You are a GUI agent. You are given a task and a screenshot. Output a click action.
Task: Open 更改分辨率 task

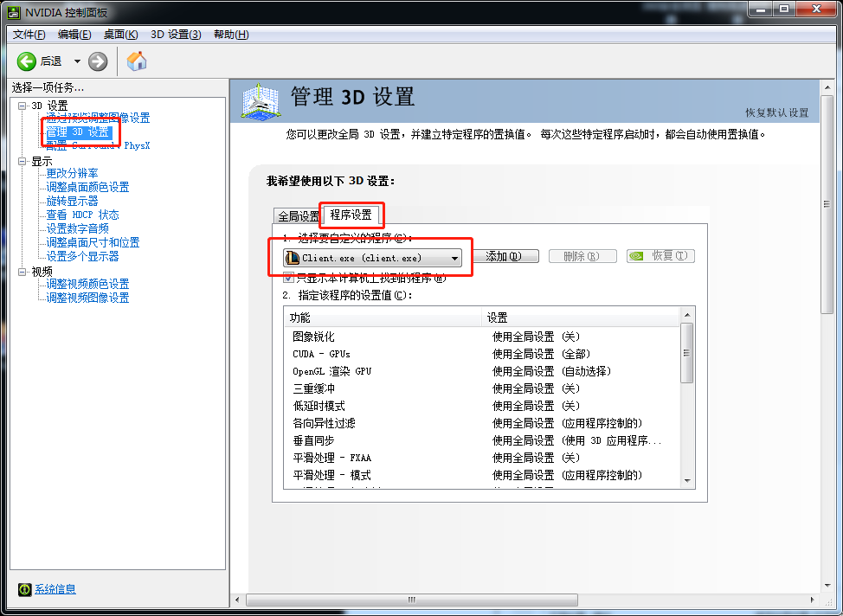coord(72,173)
